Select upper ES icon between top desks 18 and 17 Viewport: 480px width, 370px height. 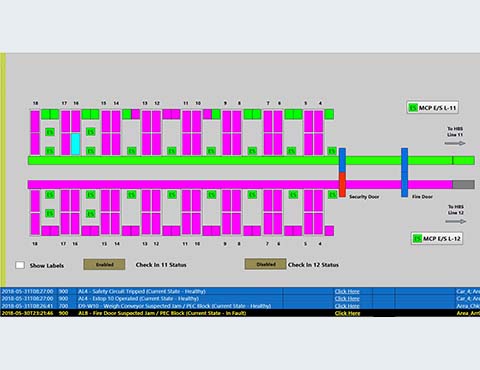50,132
